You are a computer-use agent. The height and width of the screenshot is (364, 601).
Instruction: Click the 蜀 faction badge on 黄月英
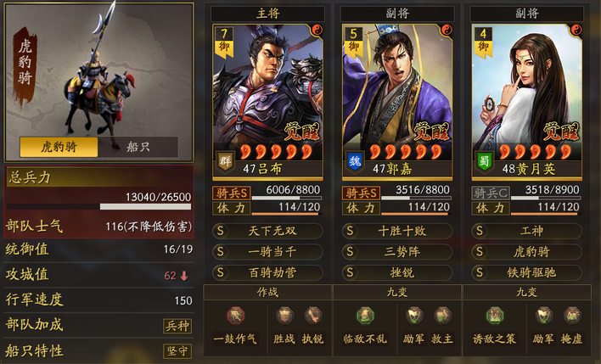[484, 161]
